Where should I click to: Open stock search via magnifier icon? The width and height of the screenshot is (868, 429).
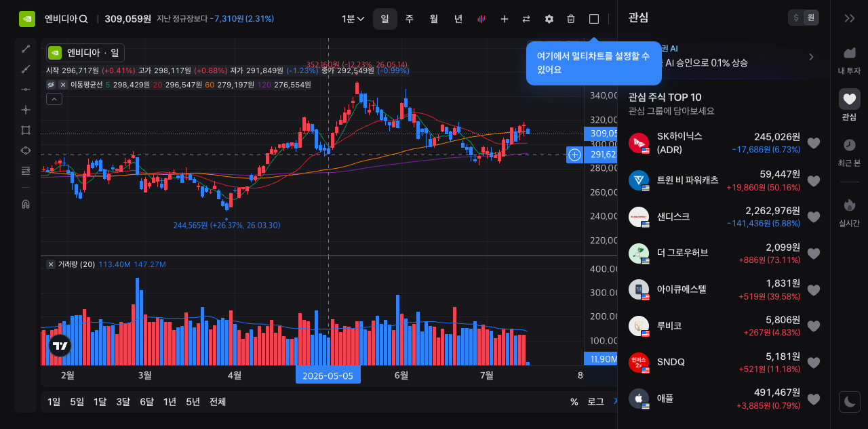[x=83, y=19]
